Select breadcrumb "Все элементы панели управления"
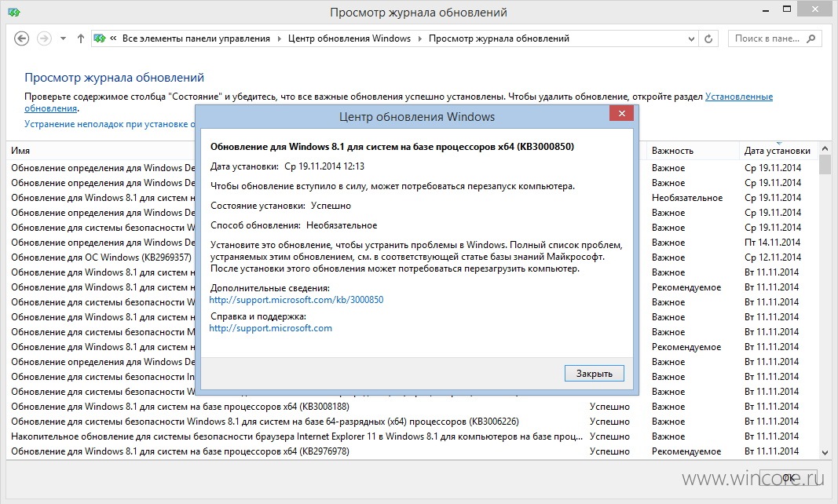The width and height of the screenshot is (838, 504). (x=196, y=38)
